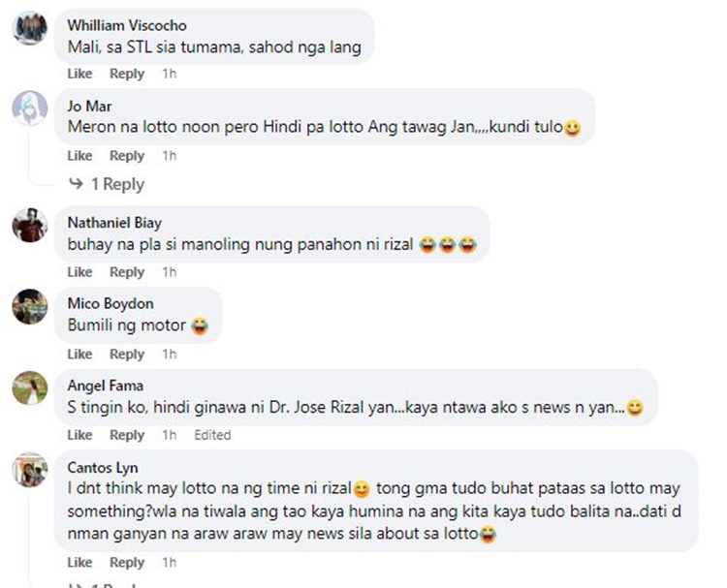This screenshot has width=727, height=588.
Task: Reply to Cantos Lyn's comment
Action: point(127,563)
